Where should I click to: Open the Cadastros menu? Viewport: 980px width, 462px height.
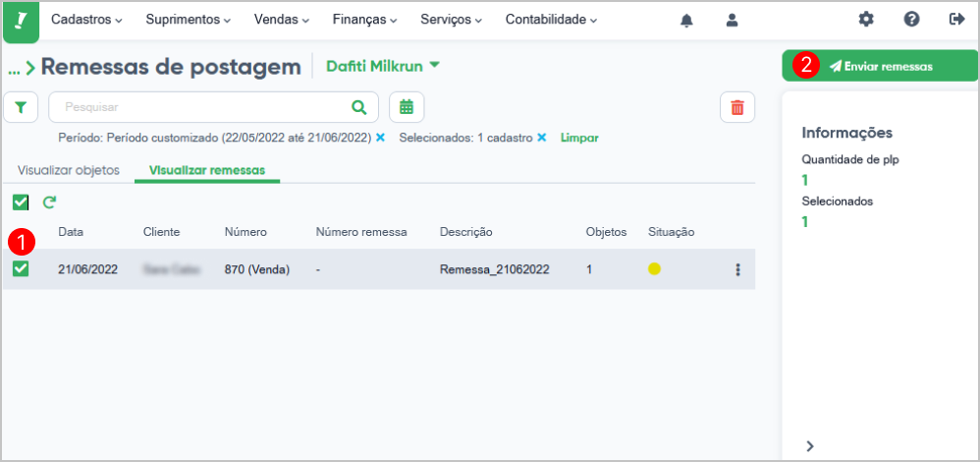(x=86, y=20)
